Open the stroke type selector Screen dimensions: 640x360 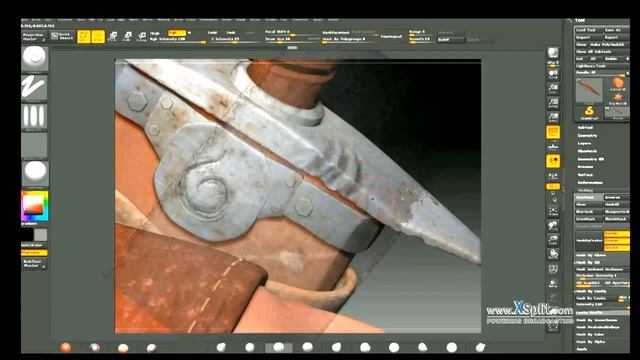point(35,88)
